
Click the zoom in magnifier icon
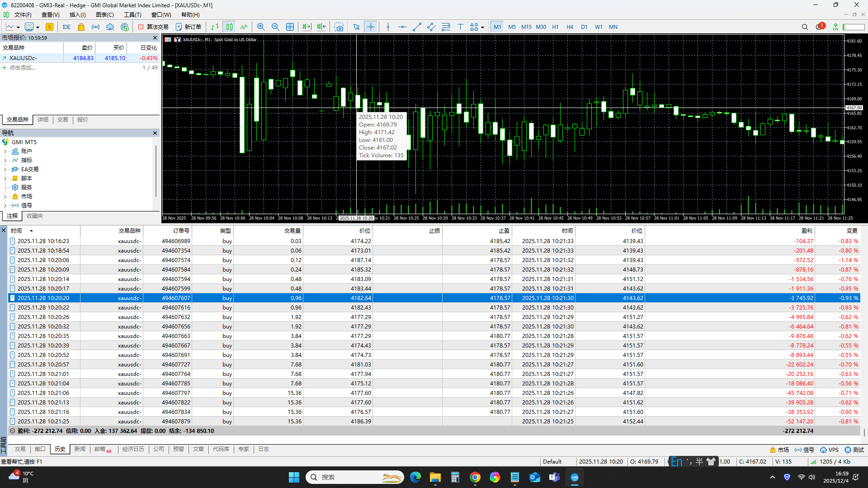(261, 27)
